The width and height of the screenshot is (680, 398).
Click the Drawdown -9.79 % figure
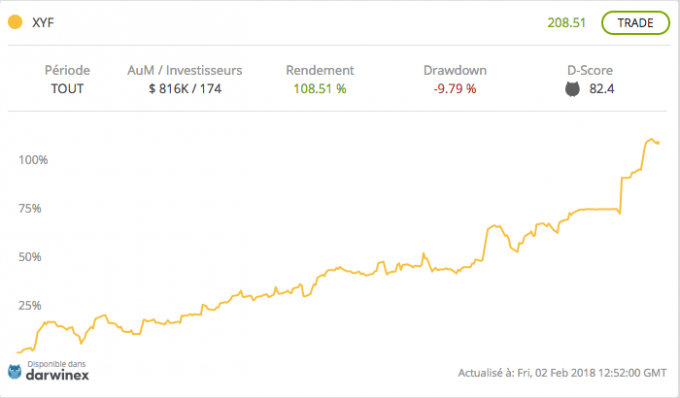pos(455,88)
